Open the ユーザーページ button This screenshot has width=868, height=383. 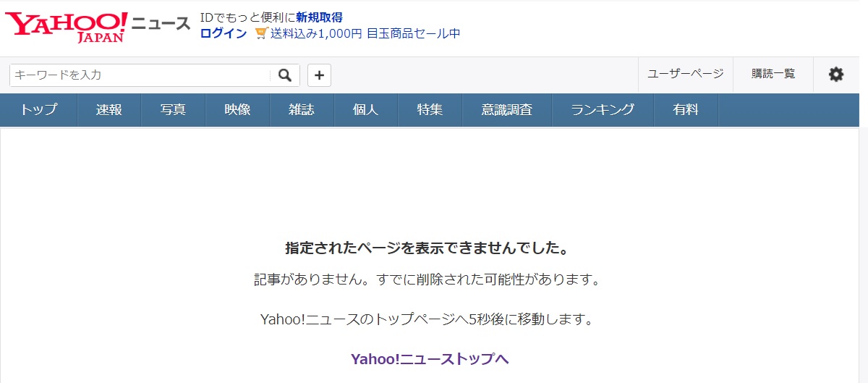[x=685, y=74]
